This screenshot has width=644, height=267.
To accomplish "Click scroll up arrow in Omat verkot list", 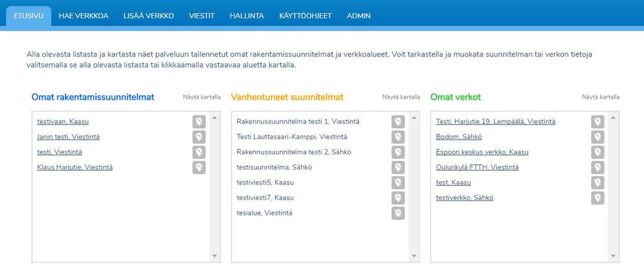I will pyautogui.click(x=613, y=118).
